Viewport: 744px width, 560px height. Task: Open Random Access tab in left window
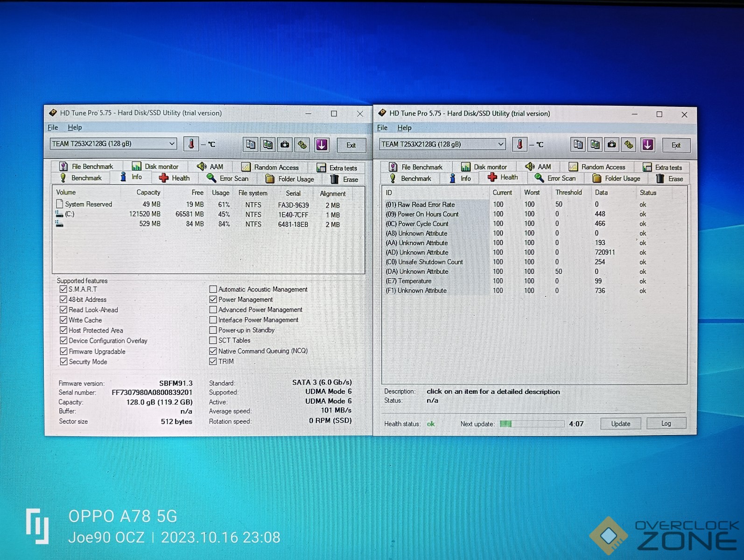click(x=270, y=167)
